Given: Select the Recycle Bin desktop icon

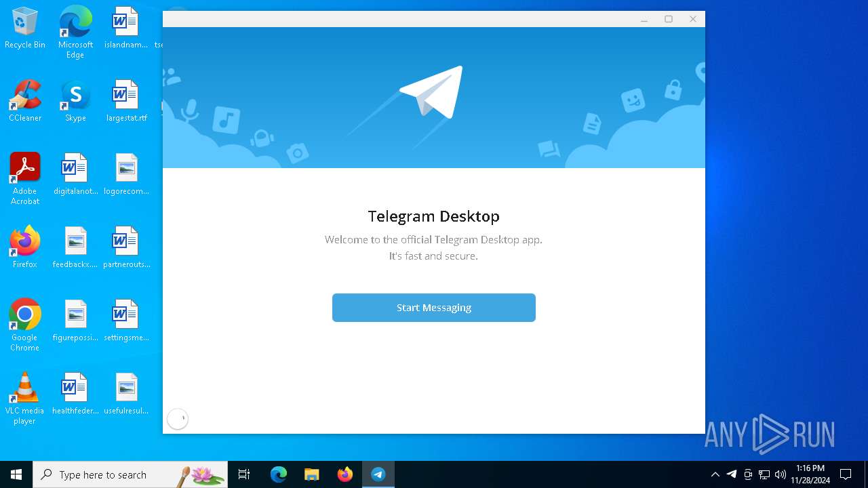Looking at the screenshot, I should [25, 28].
